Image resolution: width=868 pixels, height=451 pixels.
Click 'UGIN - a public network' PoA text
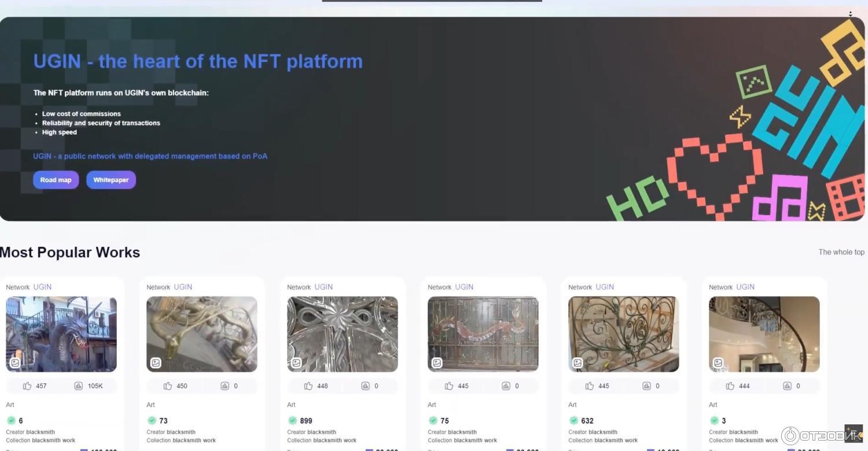click(x=150, y=156)
